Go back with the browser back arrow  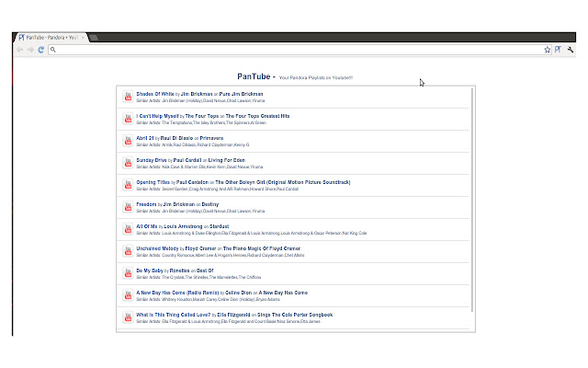click(x=20, y=50)
